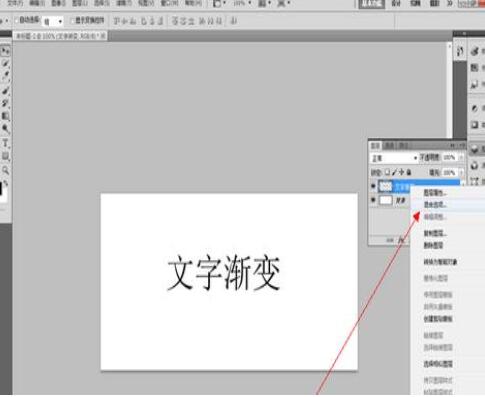Expand the workspace list >> chevron
Screen dimensions: 485x397
click(450, 3)
